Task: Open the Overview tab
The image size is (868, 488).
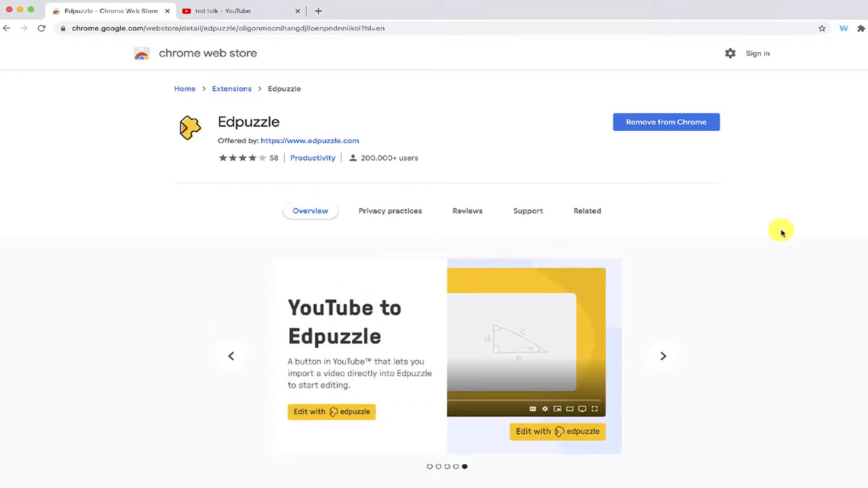Action: (x=310, y=211)
